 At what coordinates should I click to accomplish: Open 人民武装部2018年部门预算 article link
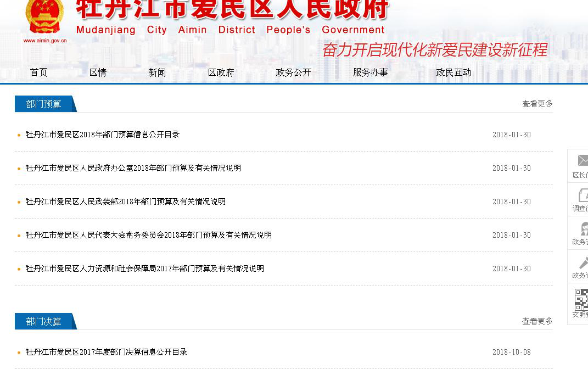[x=126, y=202]
